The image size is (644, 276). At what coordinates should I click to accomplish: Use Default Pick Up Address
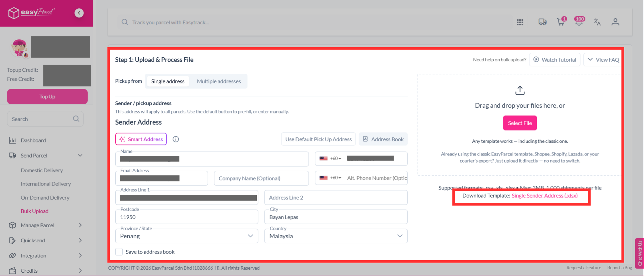tap(318, 139)
